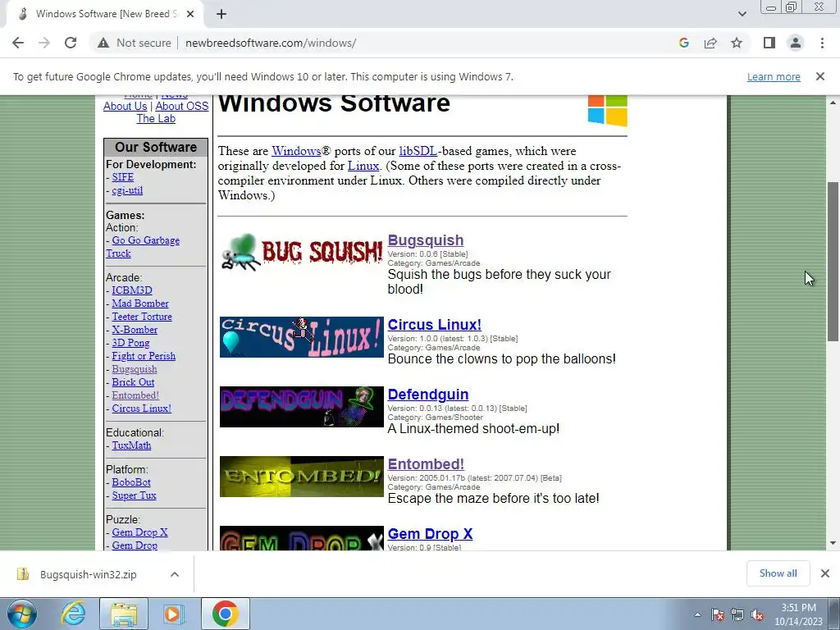Open Windows Media Player from taskbar
Image resolution: width=840 pixels, height=630 pixels.
[x=172, y=614]
